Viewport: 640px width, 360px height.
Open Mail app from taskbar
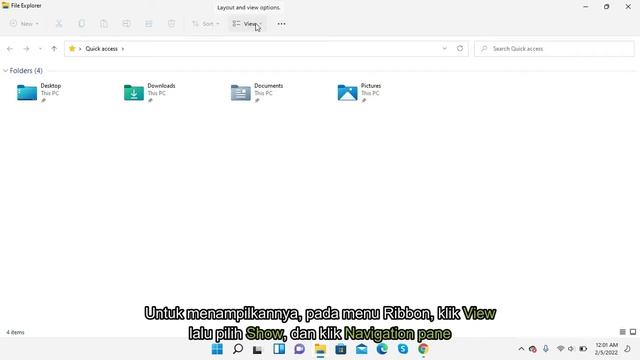point(362,349)
